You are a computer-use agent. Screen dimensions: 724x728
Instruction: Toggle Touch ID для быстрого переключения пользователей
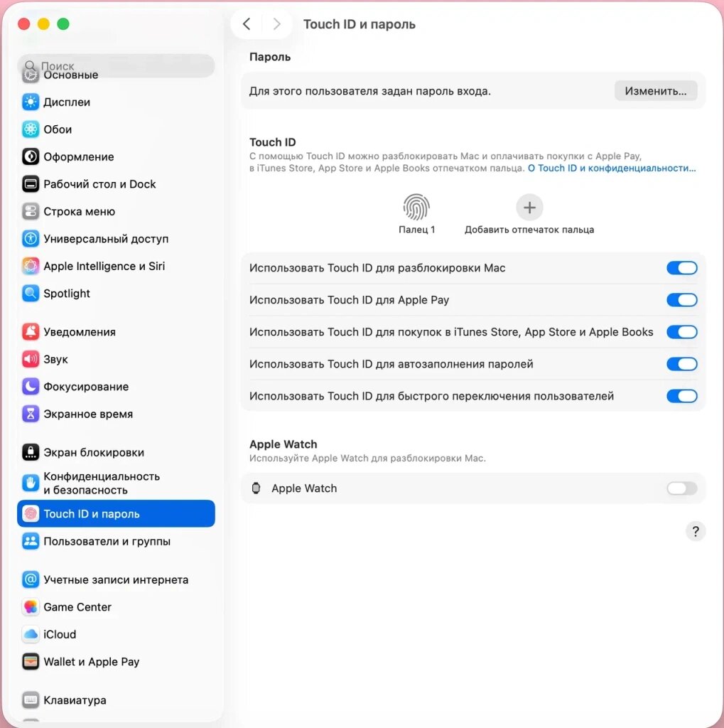point(682,396)
